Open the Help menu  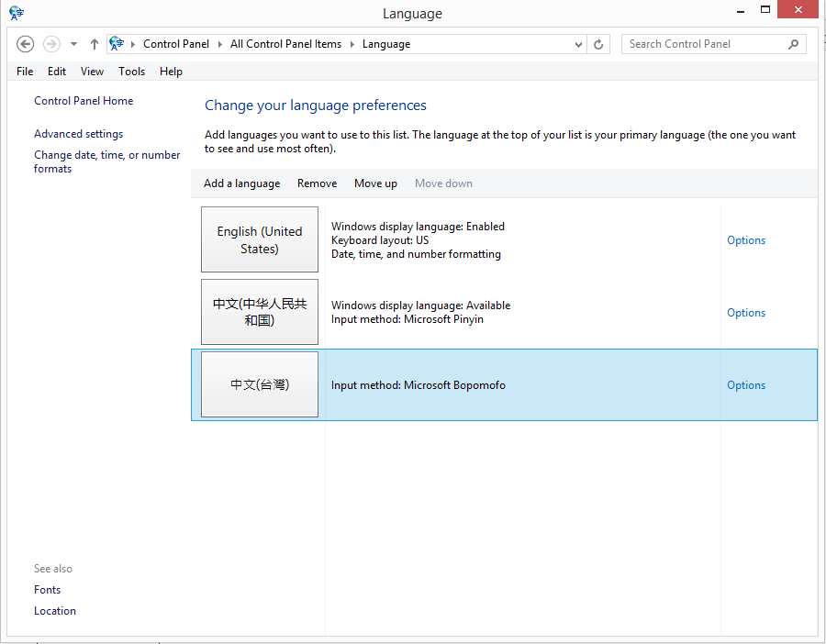pyautogui.click(x=172, y=72)
